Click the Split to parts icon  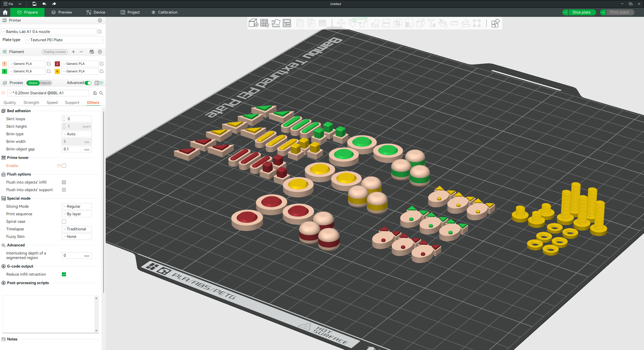pyautogui.click(x=311, y=23)
